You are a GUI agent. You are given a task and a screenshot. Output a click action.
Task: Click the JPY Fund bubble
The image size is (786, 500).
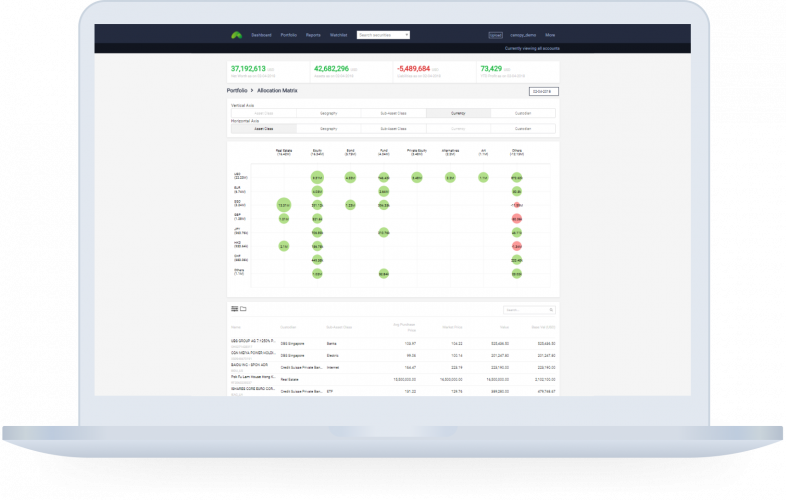pyautogui.click(x=383, y=233)
